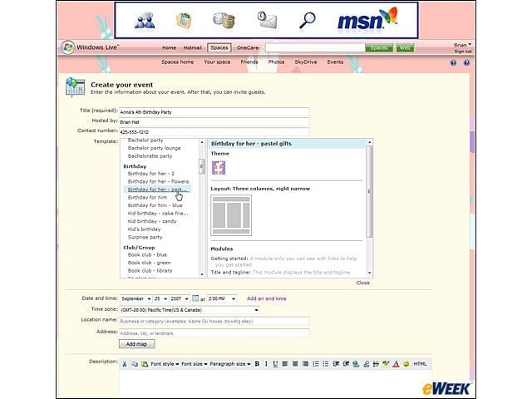Insert a bulleted list
Screen dimensions: 532x399
pyautogui.click(x=326, y=364)
